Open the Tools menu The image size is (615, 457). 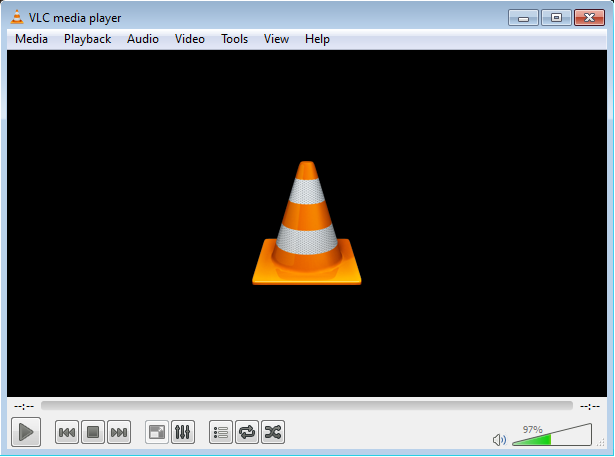235,39
